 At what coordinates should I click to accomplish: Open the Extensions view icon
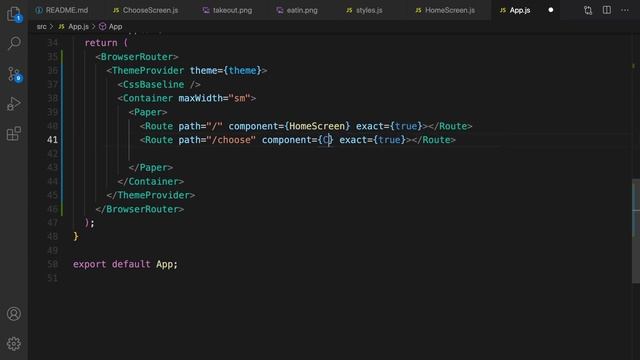coord(14,133)
